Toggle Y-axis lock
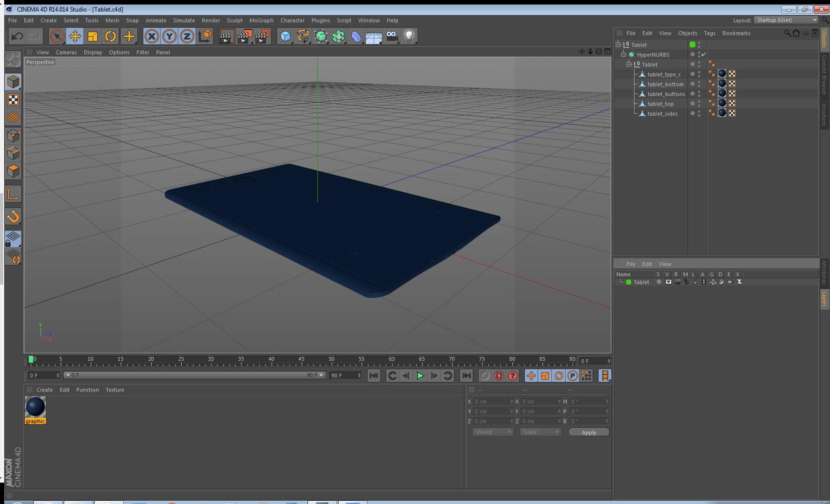This screenshot has width=830, height=504. (169, 36)
